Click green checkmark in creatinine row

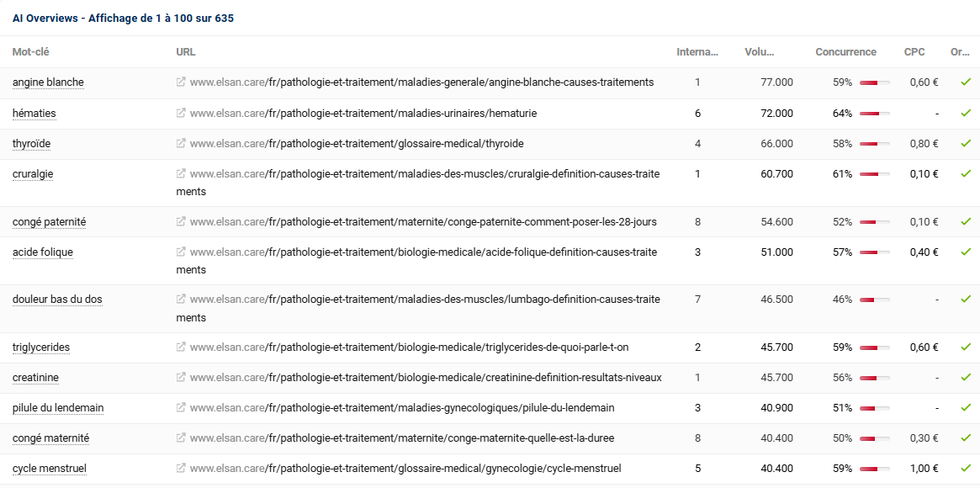coord(966,378)
